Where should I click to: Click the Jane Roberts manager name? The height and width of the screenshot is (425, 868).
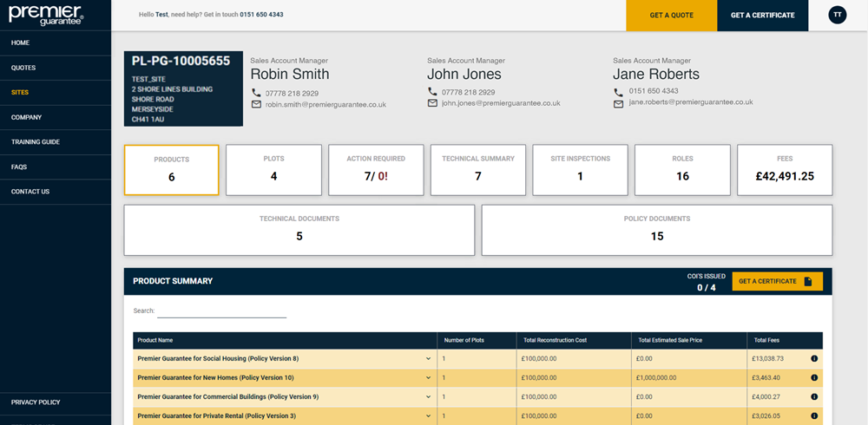tap(656, 74)
